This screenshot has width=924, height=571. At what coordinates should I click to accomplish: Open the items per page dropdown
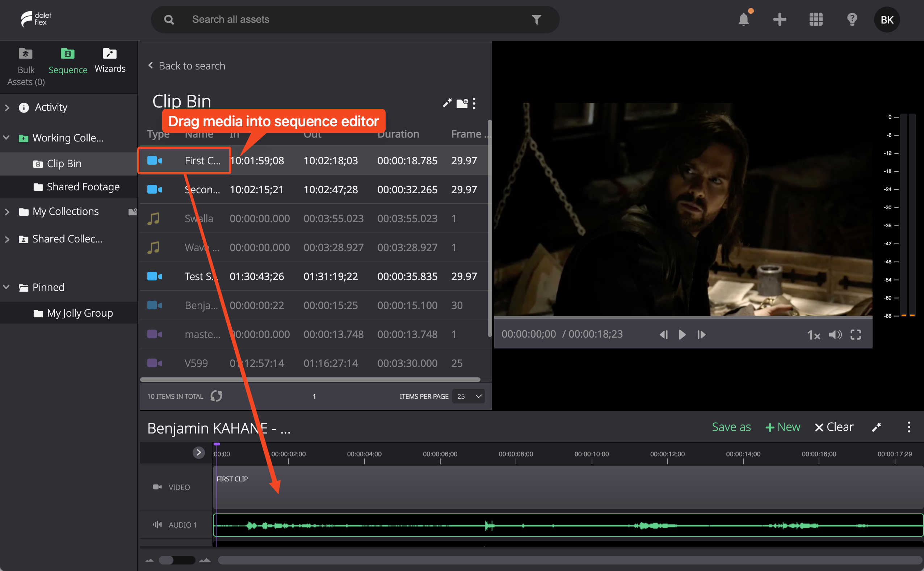[468, 396]
